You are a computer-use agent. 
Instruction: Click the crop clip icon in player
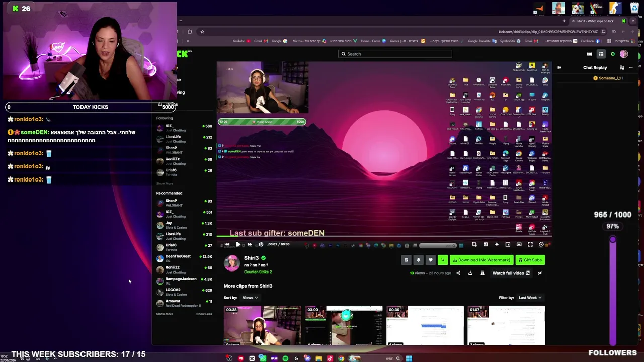coord(474,244)
